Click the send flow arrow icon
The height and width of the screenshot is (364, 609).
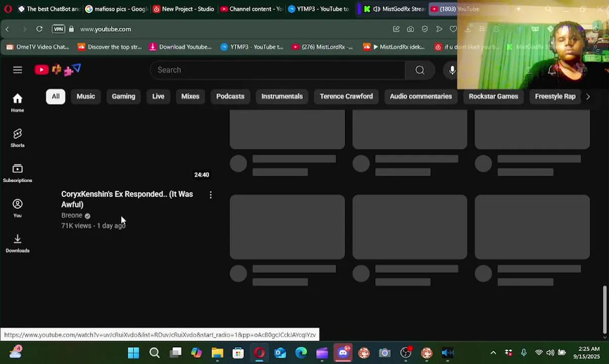pyautogui.click(x=439, y=29)
